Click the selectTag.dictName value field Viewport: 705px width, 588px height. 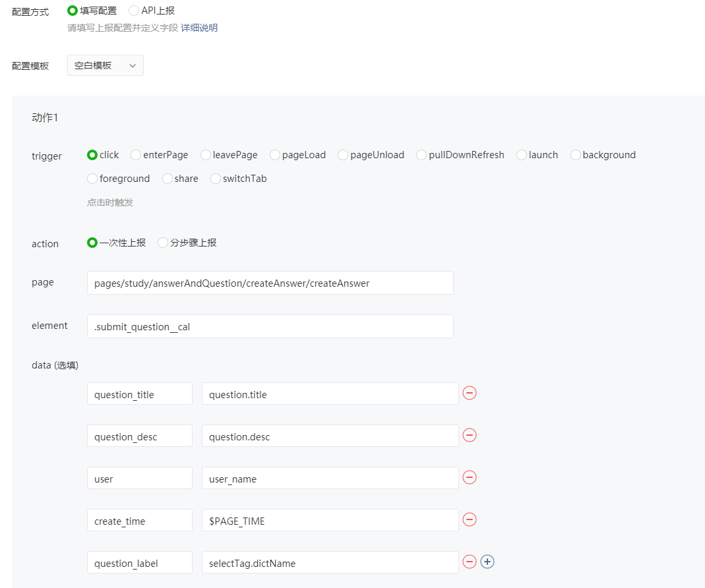[x=330, y=563]
